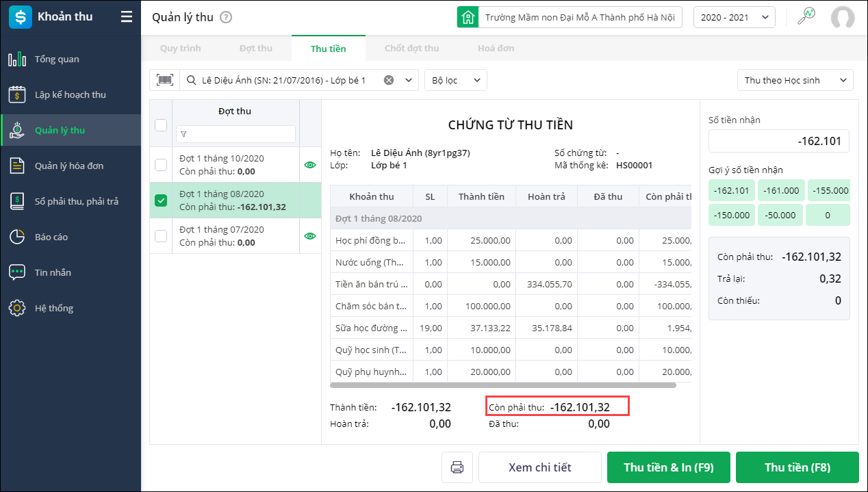Viewport: 868px width, 492px height.
Task: Expand the Bộ lọc filter dropdown
Action: coord(455,80)
